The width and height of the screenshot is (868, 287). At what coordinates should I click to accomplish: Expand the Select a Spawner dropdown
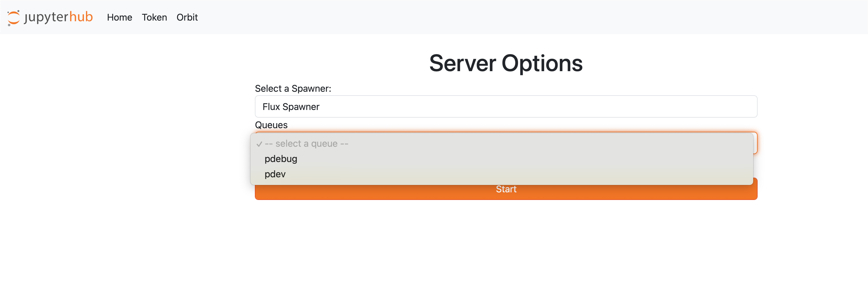[505, 106]
